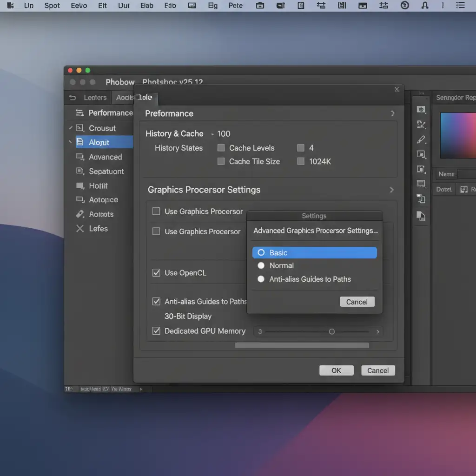Expand the Preformance section chevron
This screenshot has height=476, width=476.
pyautogui.click(x=392, y=113)
